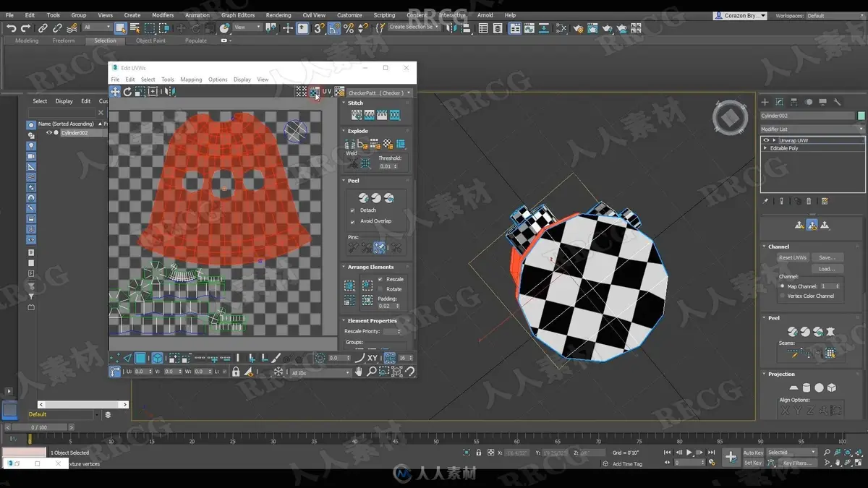Screen dimensions: 868x488
Task: Click the Pack Custom arrange icon
Action: click(x=350, y=285)
